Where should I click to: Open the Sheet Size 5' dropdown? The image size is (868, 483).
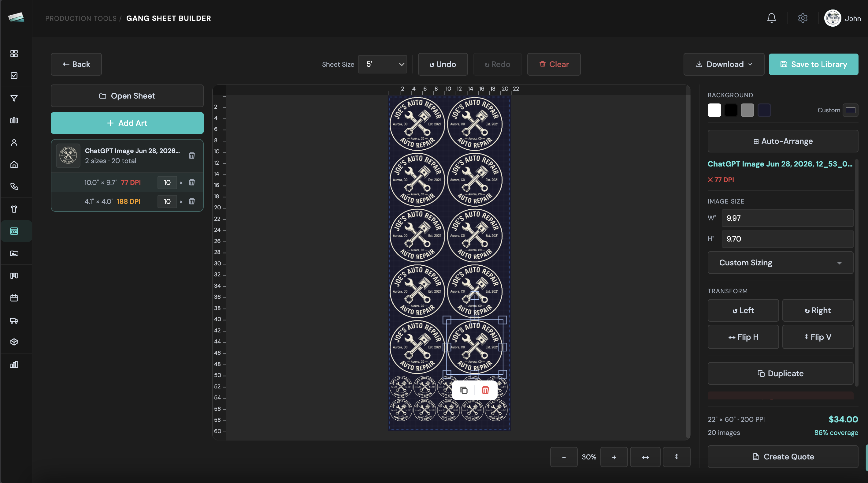pyautogui.click(x=382, y=64)
